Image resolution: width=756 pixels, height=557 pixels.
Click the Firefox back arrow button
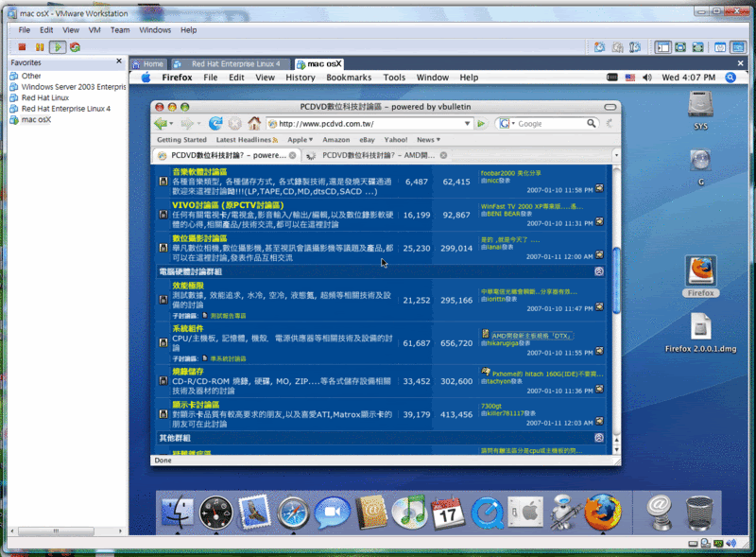pos(161,124)
